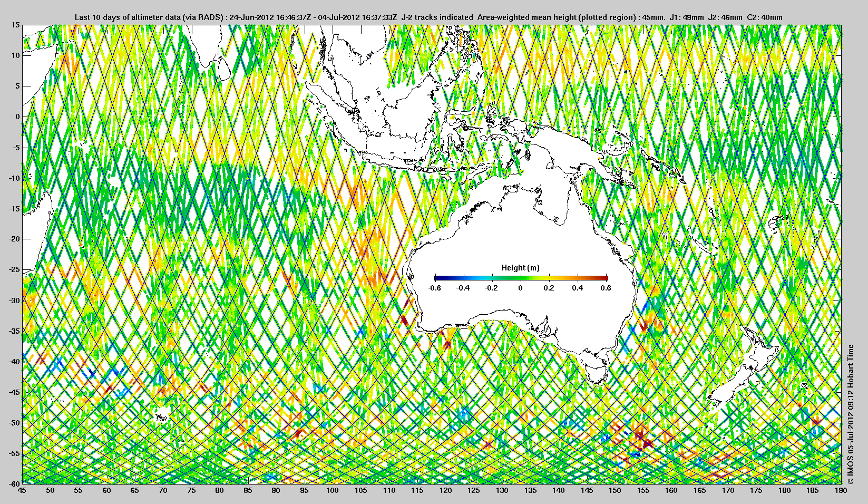Screen dimensions: 868x504
Task: Click longitude label 130 on the x-axis
Action: [x=502, y=490]
